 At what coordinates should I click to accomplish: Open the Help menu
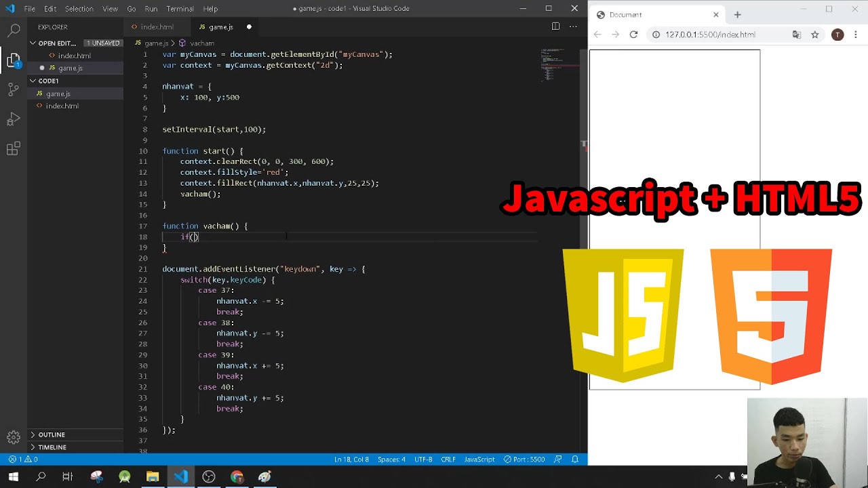pos(210,9)
